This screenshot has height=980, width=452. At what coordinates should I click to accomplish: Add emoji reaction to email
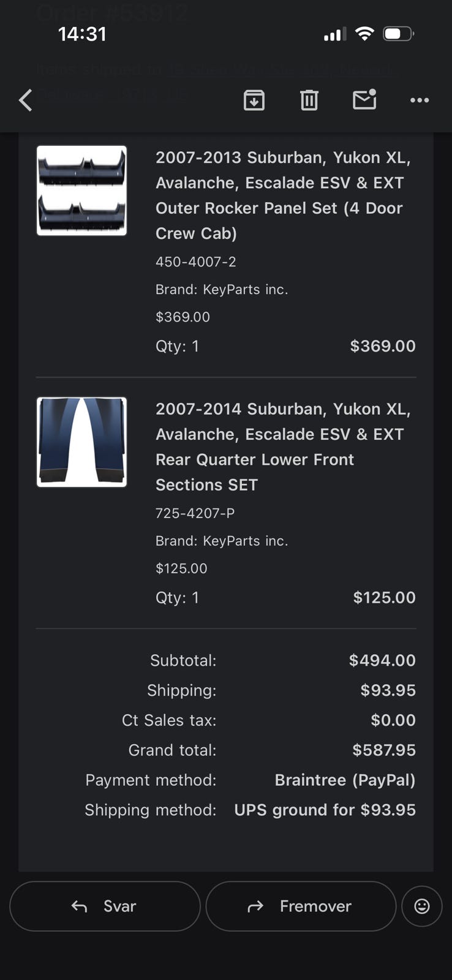422,906
